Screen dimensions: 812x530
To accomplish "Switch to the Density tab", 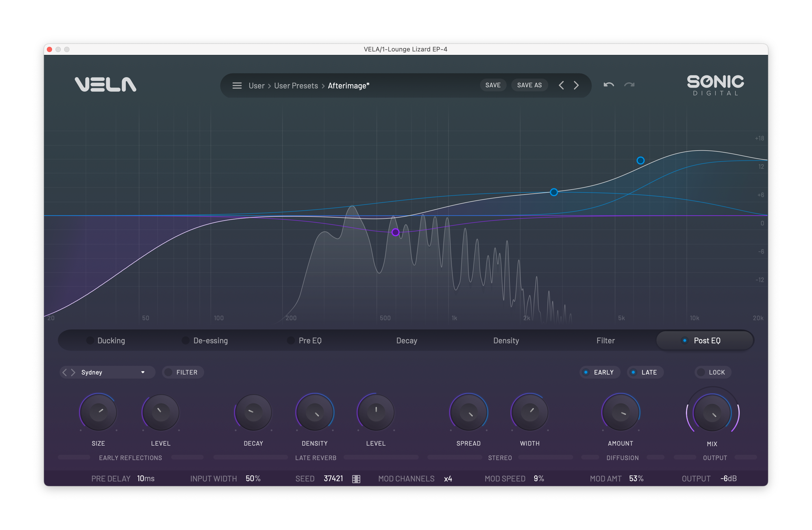I will pos(506,340).
